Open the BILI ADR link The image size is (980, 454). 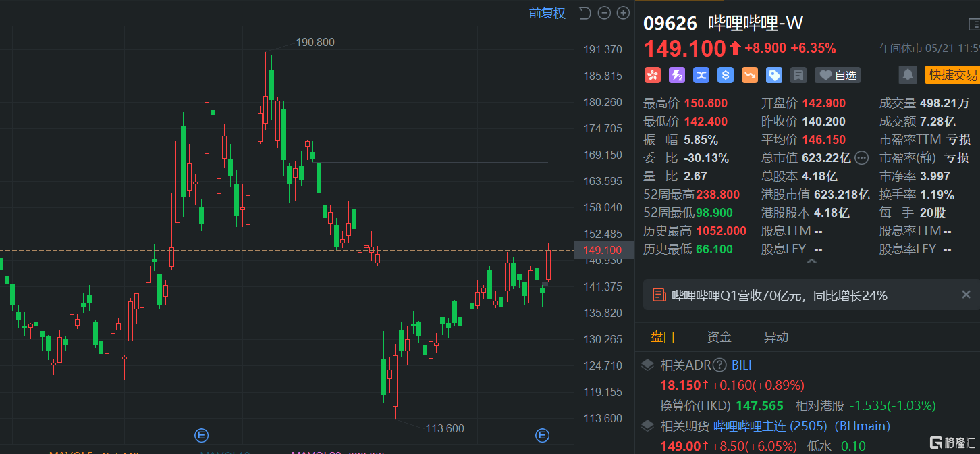(x=742, y=365)
